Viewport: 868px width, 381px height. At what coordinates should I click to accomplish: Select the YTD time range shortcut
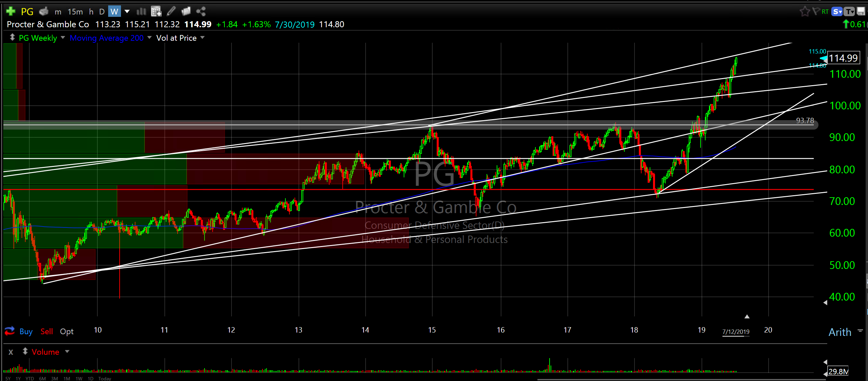pyautogui.click(x=30, y=379)
